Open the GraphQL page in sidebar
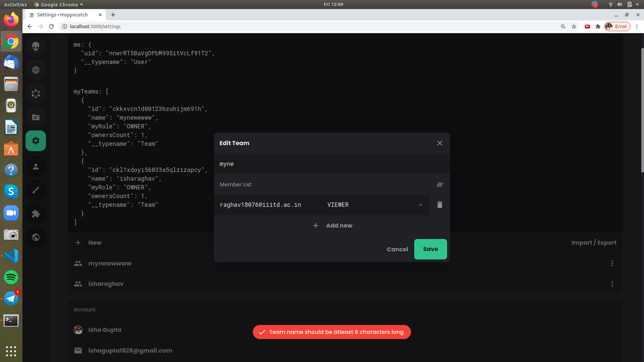The image size is (644, 362). [x=36, y=94]
